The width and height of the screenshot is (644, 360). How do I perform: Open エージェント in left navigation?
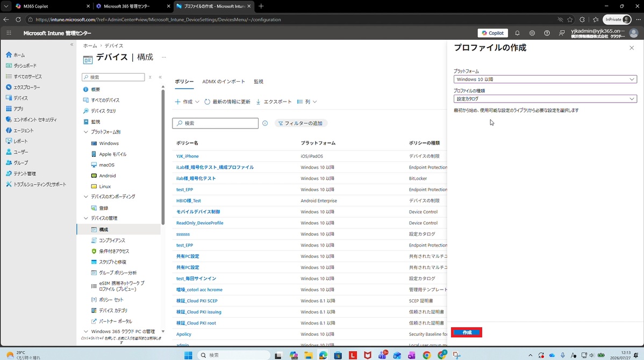pyautogui.click(x=20, y=130)
